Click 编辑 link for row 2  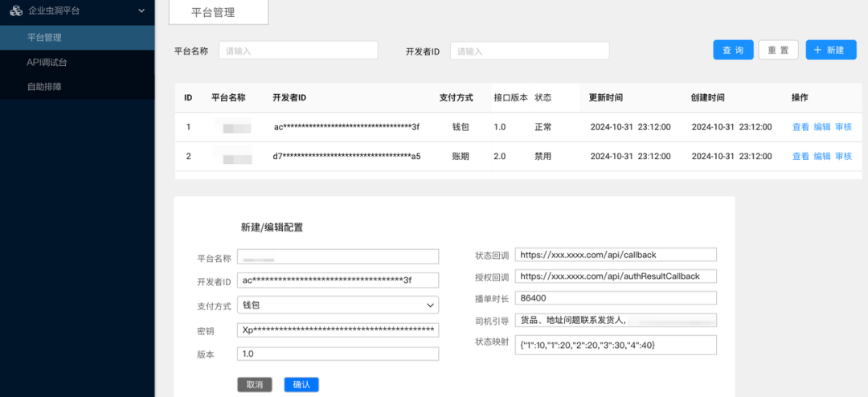pos(822,156)
